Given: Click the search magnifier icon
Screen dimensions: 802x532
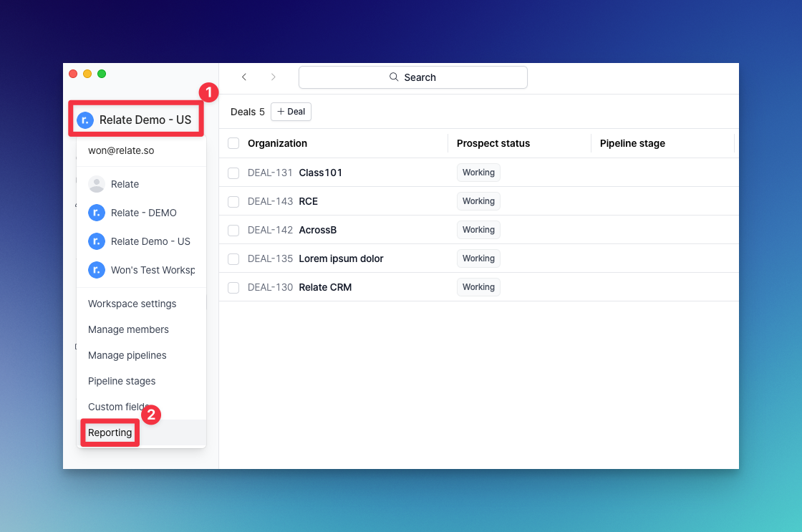Looking at the screenshot, I should click(x=394, y=77).
